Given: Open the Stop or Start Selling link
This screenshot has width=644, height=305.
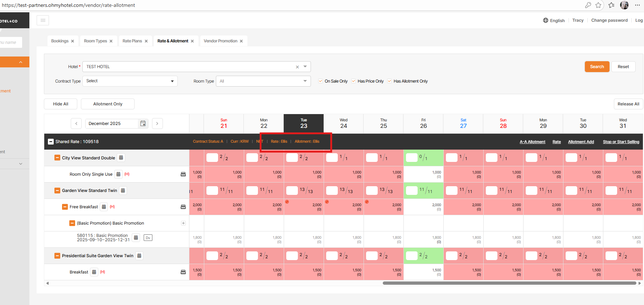Looking at the screenshot, I should click(621, 142).
